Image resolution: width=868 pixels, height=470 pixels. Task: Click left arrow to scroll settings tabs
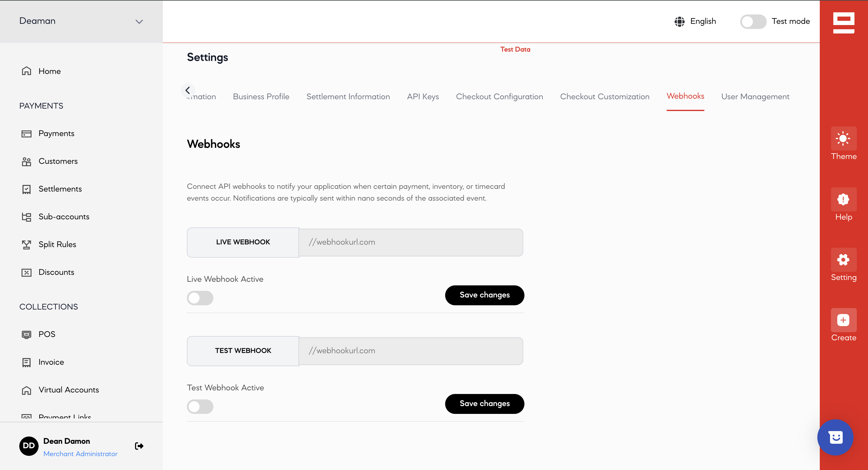(x=188, y=91)
